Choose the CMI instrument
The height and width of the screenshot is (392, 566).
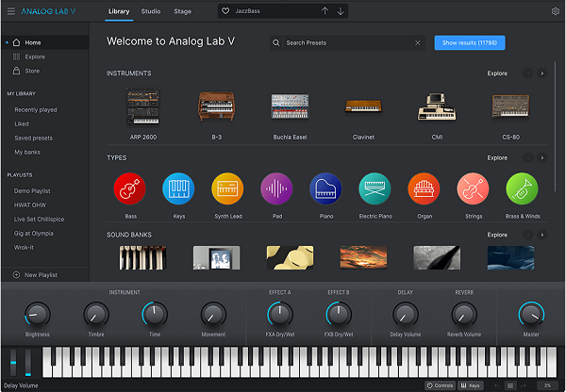(x=437, y=106)
